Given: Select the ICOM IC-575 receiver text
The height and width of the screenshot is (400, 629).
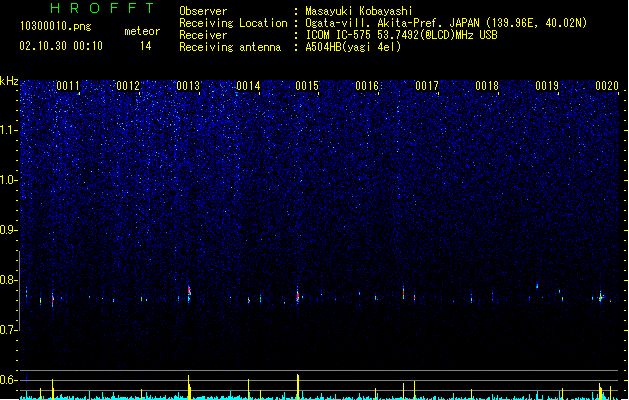Looking at the screenshot, I should (401, 35).
